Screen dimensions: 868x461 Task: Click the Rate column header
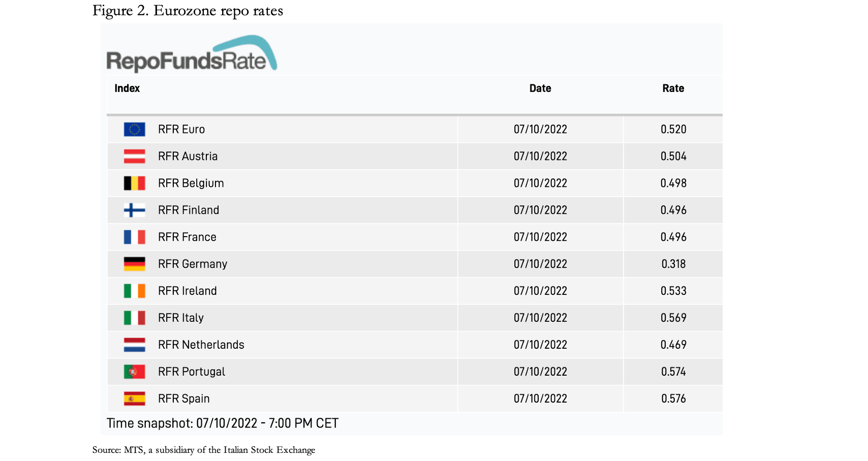click(x=673, y=88)
